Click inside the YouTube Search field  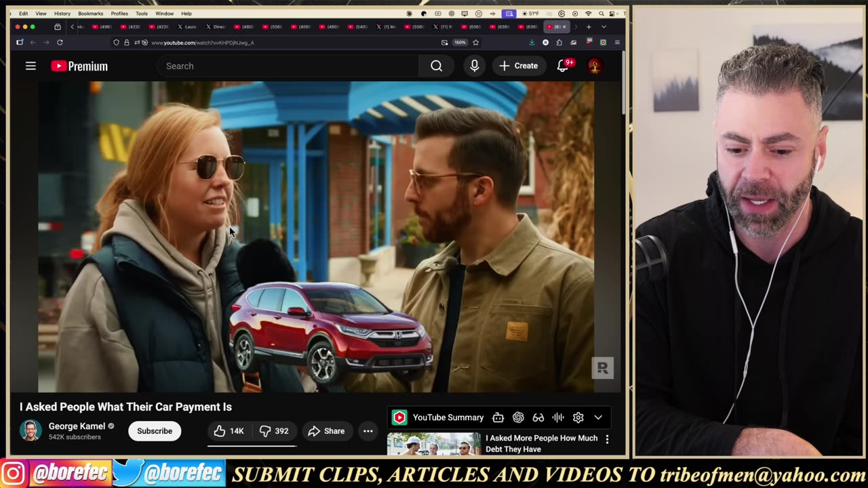coord(288,66)
